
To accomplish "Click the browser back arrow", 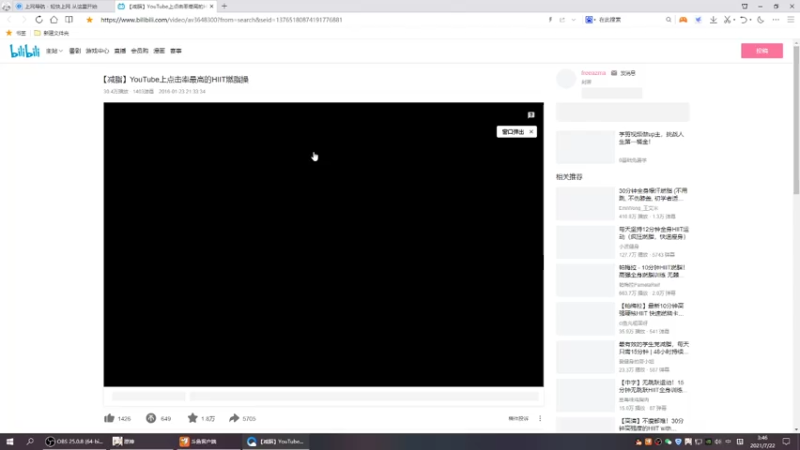I will [9, 20].
